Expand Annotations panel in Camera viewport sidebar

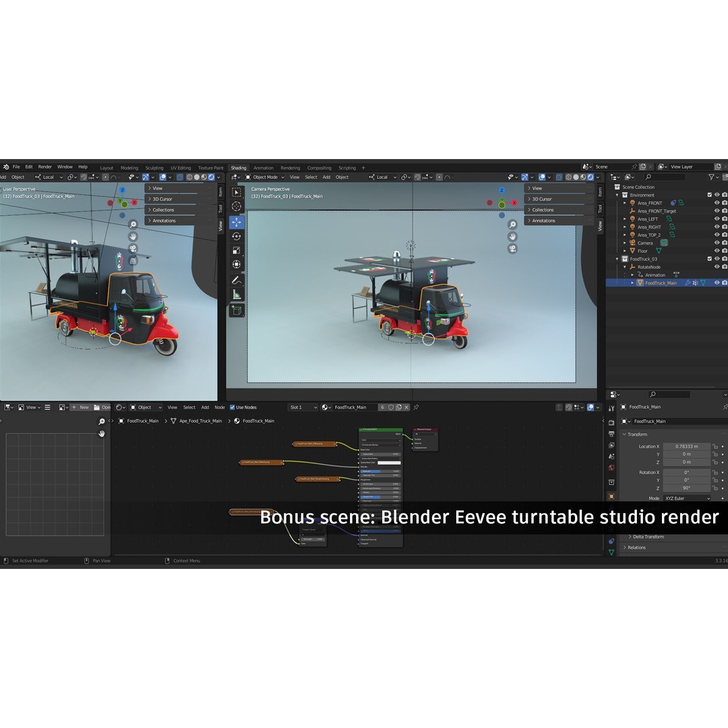coord(559,220)
